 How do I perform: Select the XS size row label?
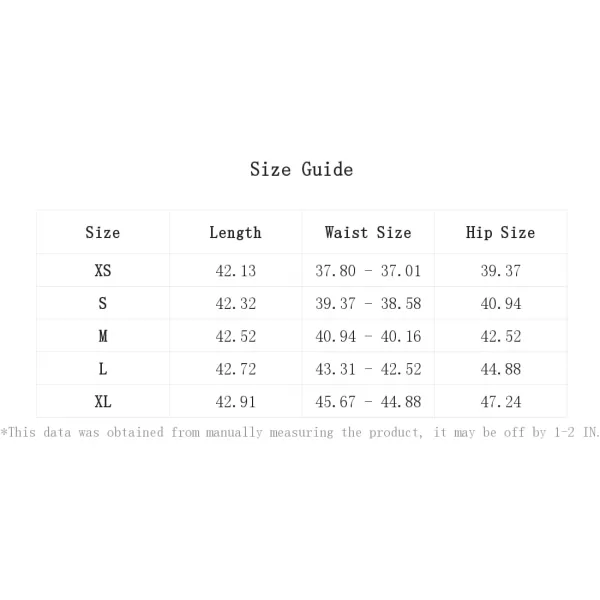pos(103,271)
